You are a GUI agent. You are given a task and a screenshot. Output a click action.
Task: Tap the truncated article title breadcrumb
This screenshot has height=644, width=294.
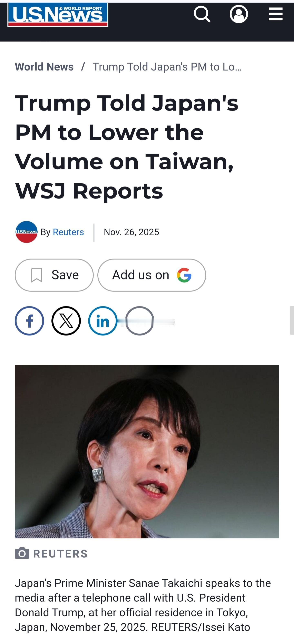(167, 67)
